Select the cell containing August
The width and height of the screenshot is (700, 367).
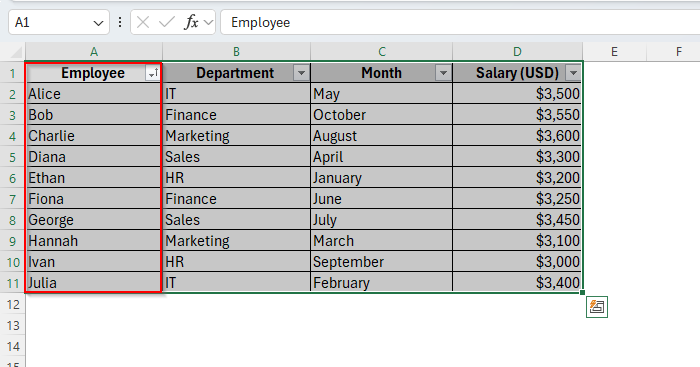pos(382,136)
